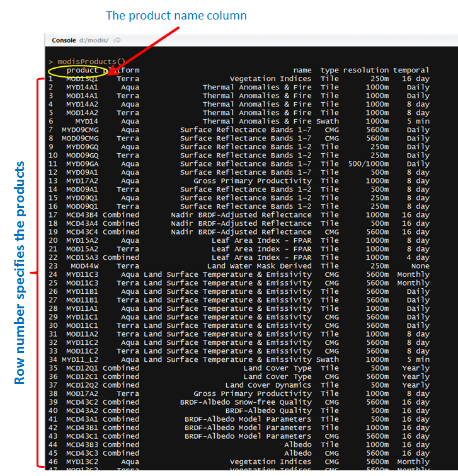The width and height of the screenshot is (458, 476).
Task: Click the 'resolution' column header
Action: tap(366, 70)
